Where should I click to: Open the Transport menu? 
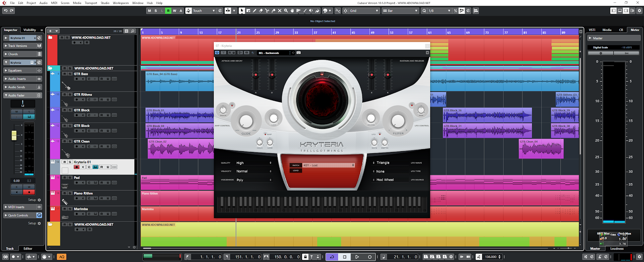[x=91, y=3]
